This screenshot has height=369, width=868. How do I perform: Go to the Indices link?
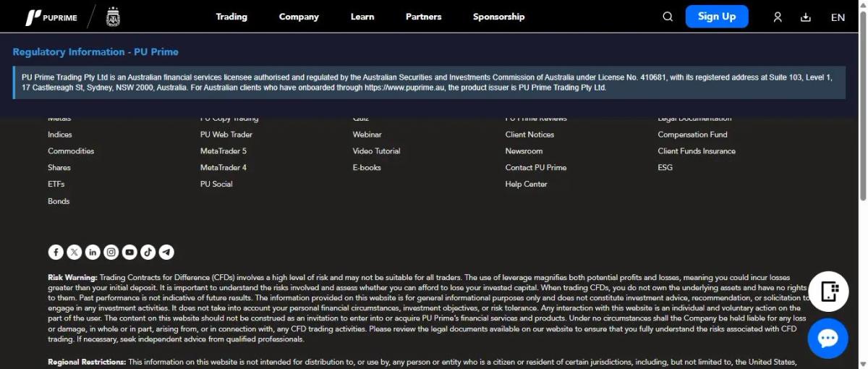(60, 135)
